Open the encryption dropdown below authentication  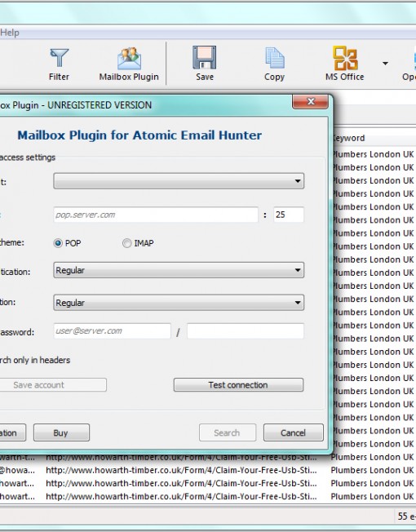(x=179, y=303)
